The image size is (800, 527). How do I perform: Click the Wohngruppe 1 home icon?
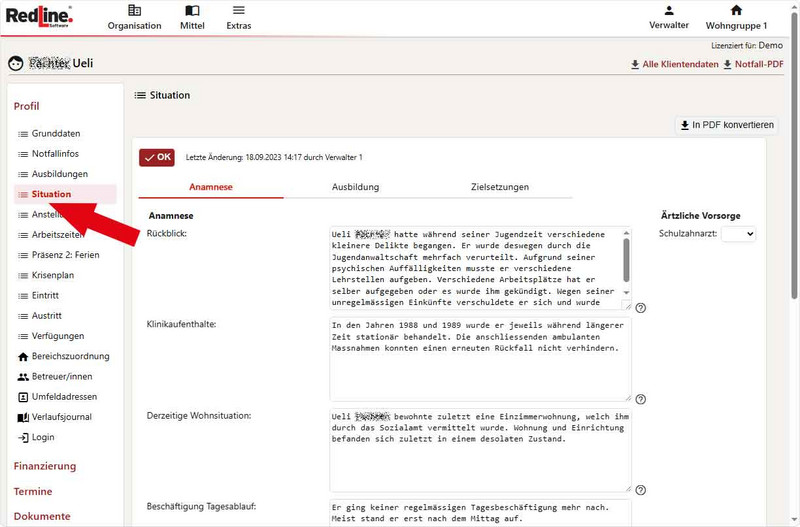(736, 11)
